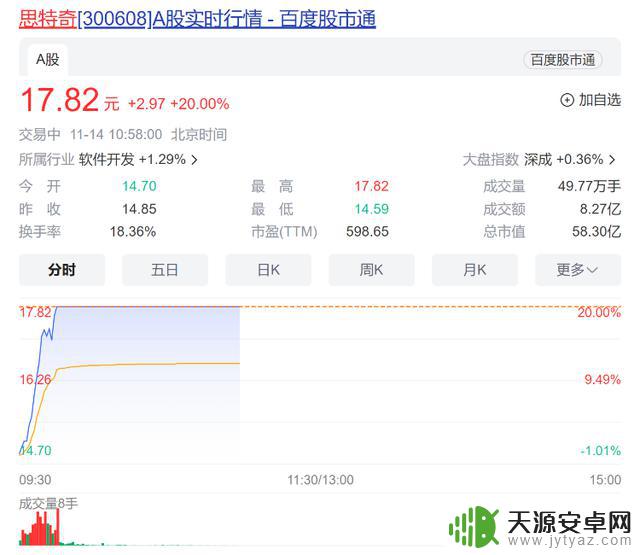This screenshot has height=555, width=640.
Task: Click the 今开 value 14.70
Action: tap(139, 186)
